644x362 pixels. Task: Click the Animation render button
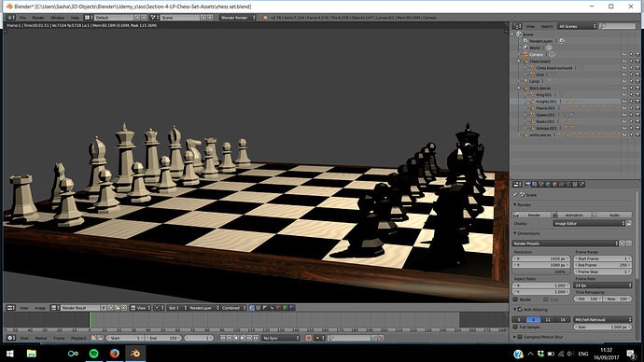[x=572, y=215]
